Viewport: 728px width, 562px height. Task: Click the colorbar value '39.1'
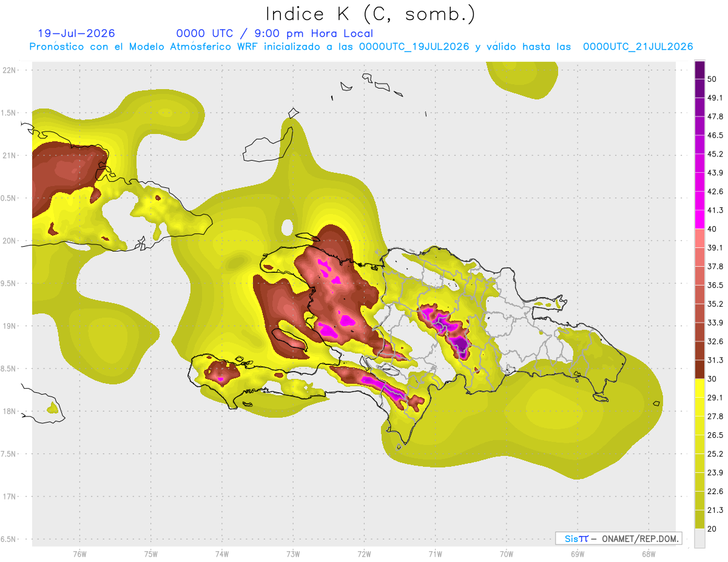tap(715, 247)
